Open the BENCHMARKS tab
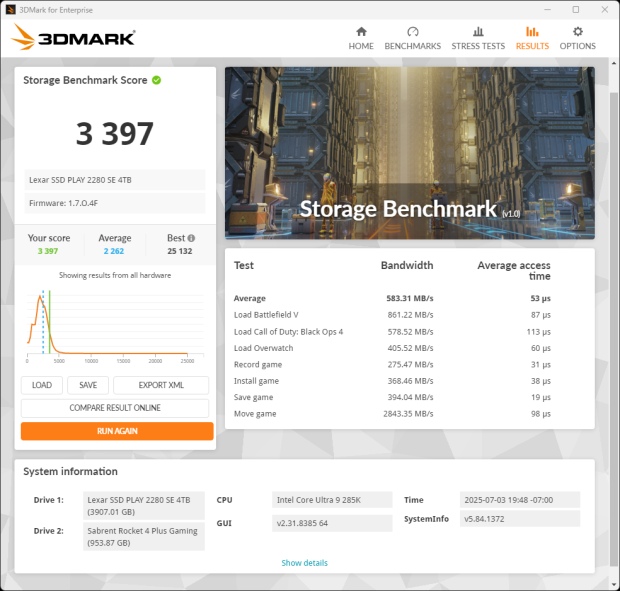 pyautogui.click(x=412, y=39)
